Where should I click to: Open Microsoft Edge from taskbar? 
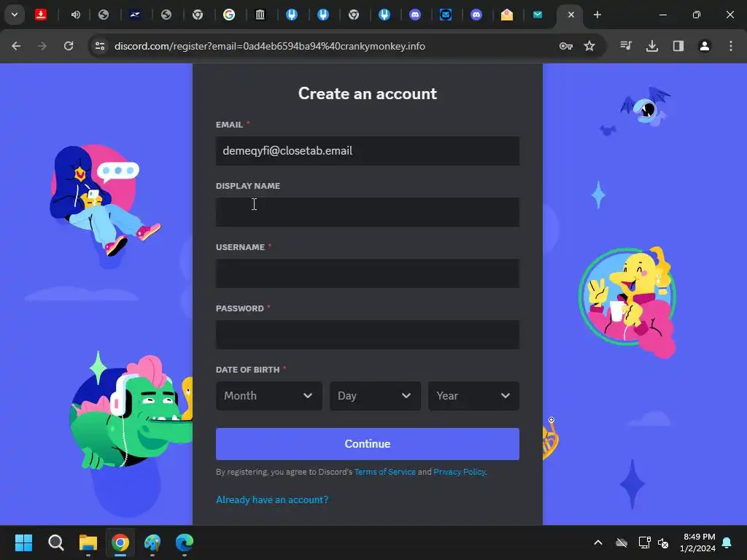185,542
